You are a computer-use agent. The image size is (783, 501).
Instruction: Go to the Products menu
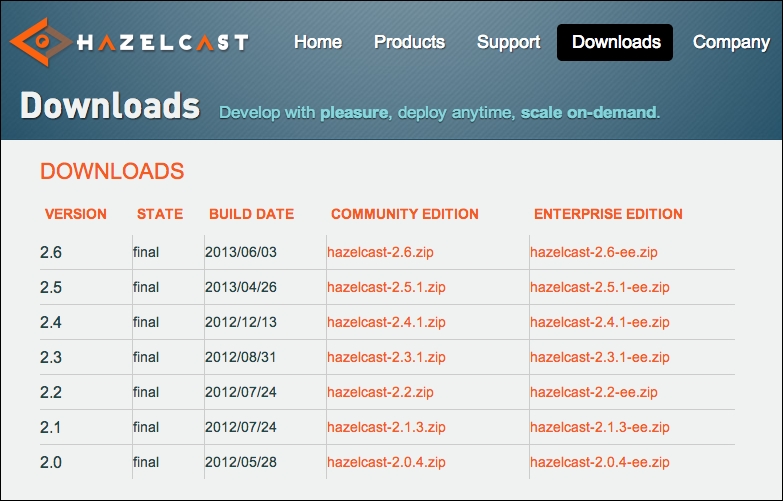click(x=409, y=42)
